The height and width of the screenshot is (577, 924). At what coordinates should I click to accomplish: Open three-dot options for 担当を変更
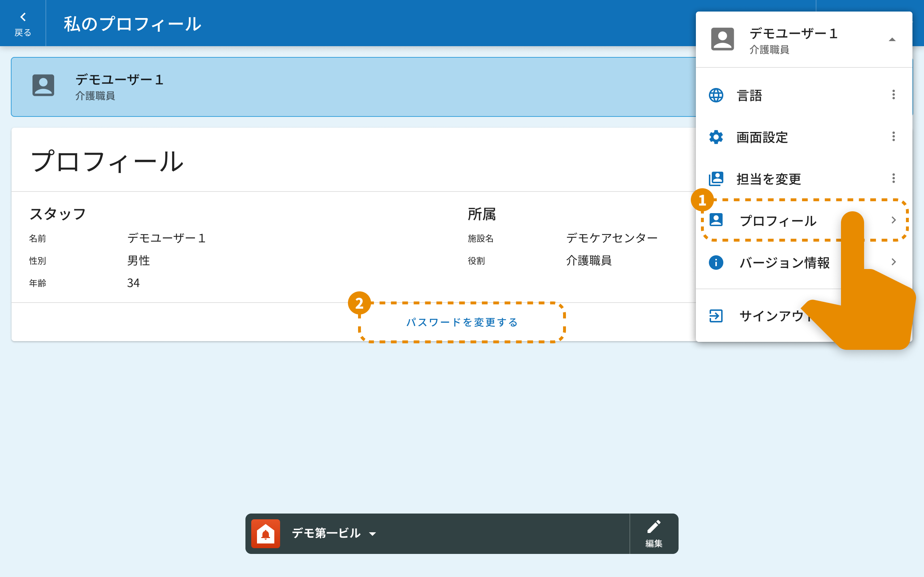coord(893,178)
